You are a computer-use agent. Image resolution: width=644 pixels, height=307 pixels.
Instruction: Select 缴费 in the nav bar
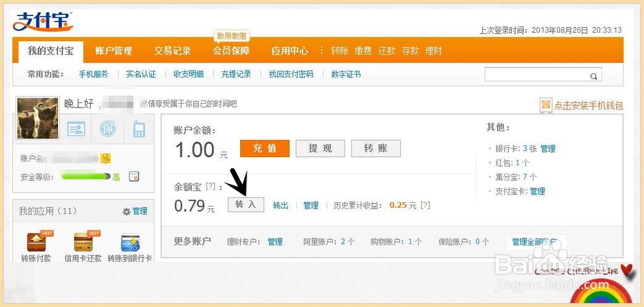point(363,51)
